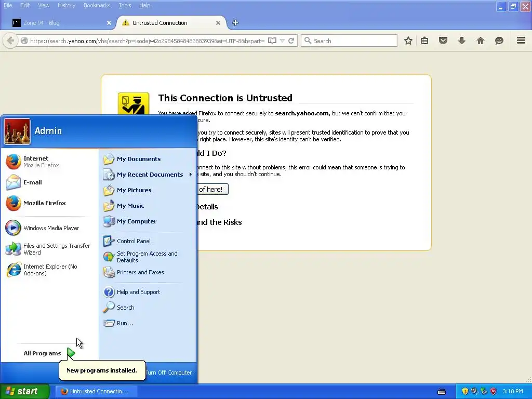Screen dimensions: 532x399
Task: Click Turn Off Computer
Action: (x=169, y=373)
